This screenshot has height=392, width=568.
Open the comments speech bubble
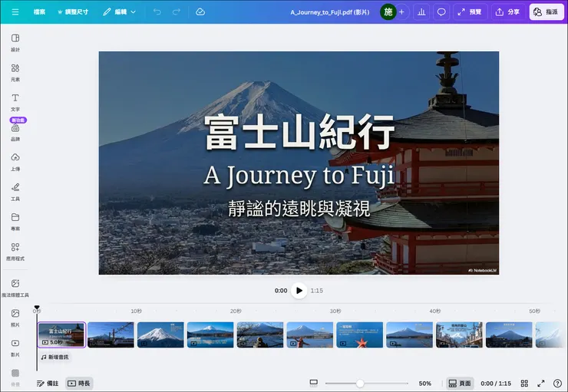[441, 12]
